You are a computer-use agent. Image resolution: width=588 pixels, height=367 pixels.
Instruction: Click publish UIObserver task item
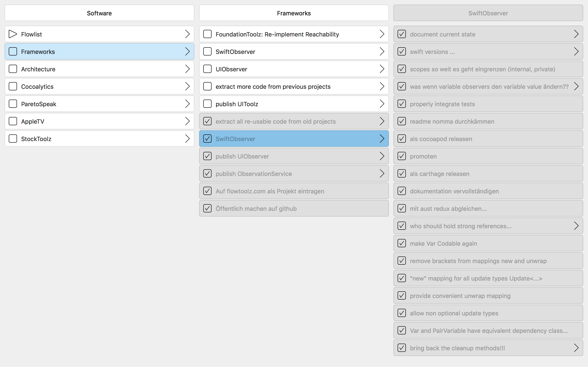coord(294,156)
